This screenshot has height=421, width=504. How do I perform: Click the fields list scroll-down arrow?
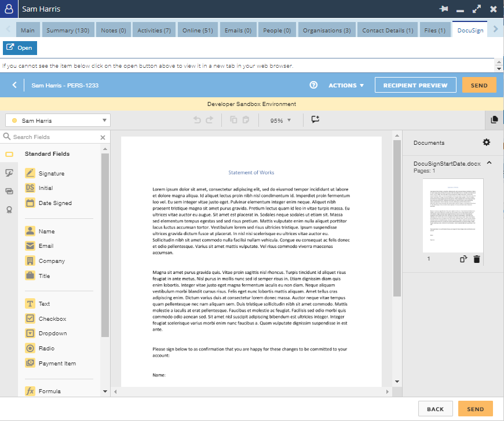105,391
